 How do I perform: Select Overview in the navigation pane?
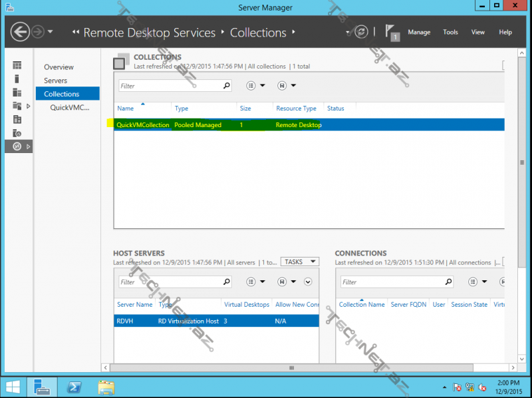tap(59, 67)
